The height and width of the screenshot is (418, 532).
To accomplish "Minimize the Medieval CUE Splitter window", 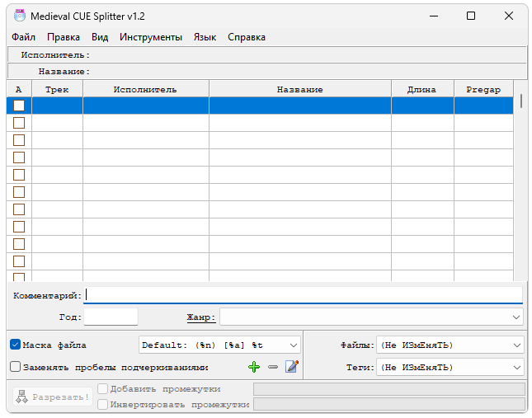I will point(434,16).
